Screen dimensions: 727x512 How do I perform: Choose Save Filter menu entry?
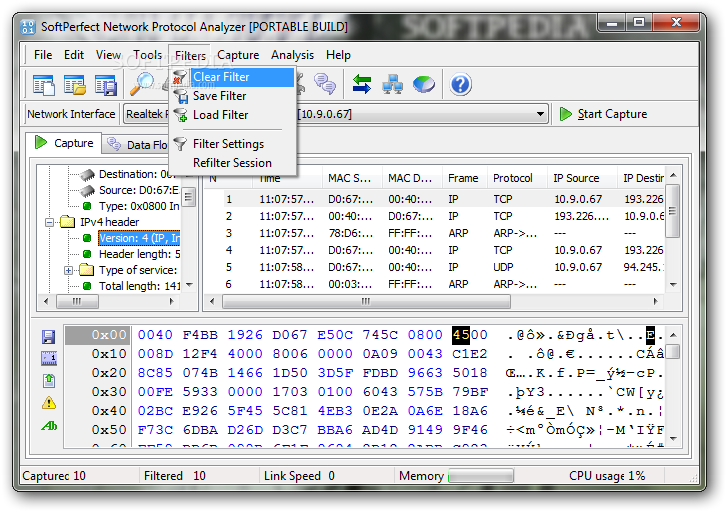233,96
